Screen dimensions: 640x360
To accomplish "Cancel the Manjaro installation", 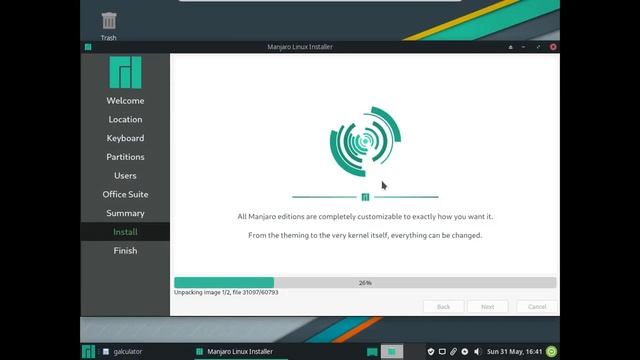I will click(x=537, y=307).
